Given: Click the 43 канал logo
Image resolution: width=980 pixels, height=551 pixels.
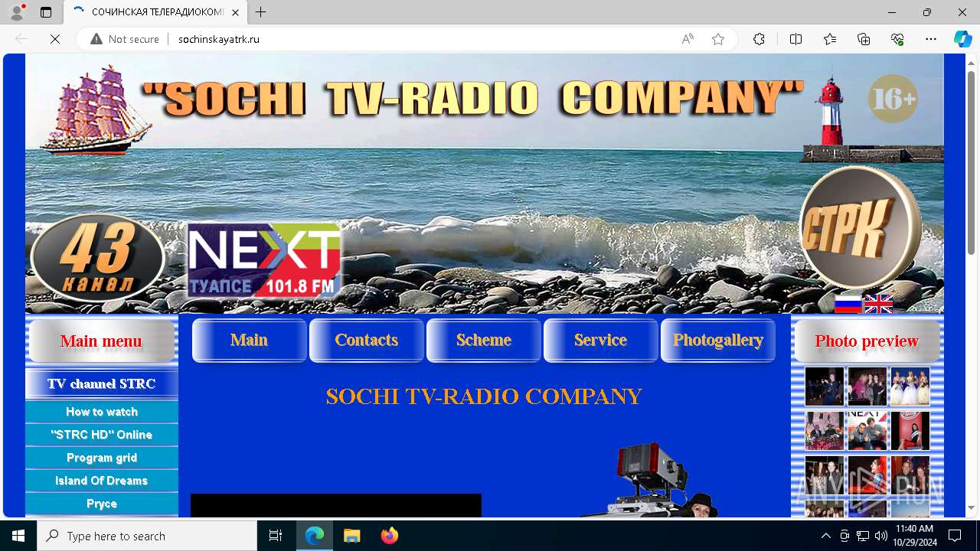Looking at the screenshot, I should click(x=98, y=258).
